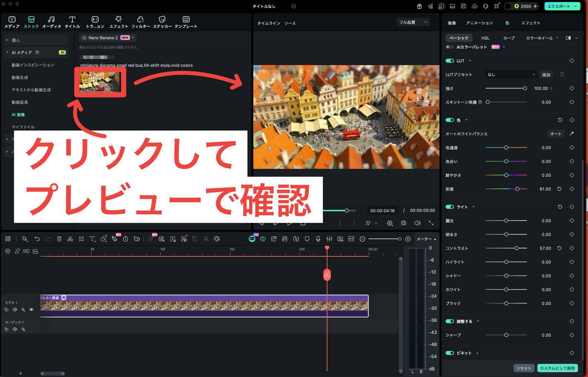
Task: Open the メーター panel menu
Action: 426,239
